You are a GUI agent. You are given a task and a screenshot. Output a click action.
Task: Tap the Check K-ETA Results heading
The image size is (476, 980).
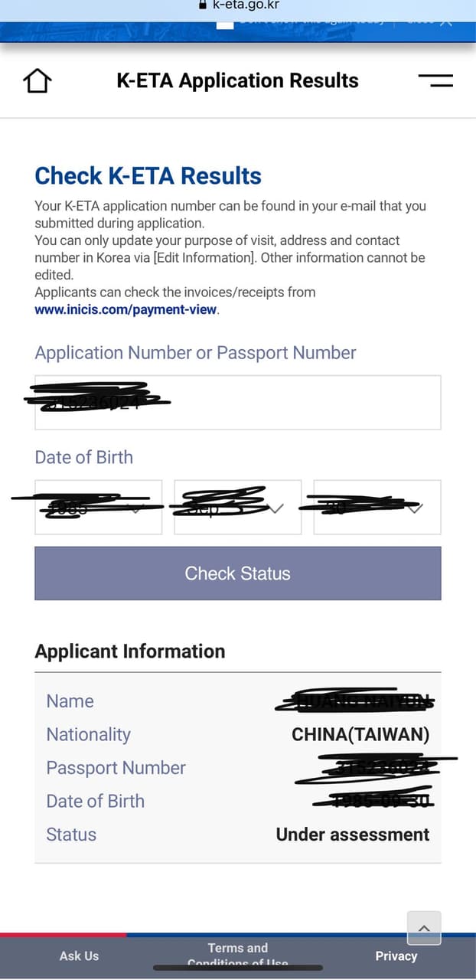(x=148, y=176)
